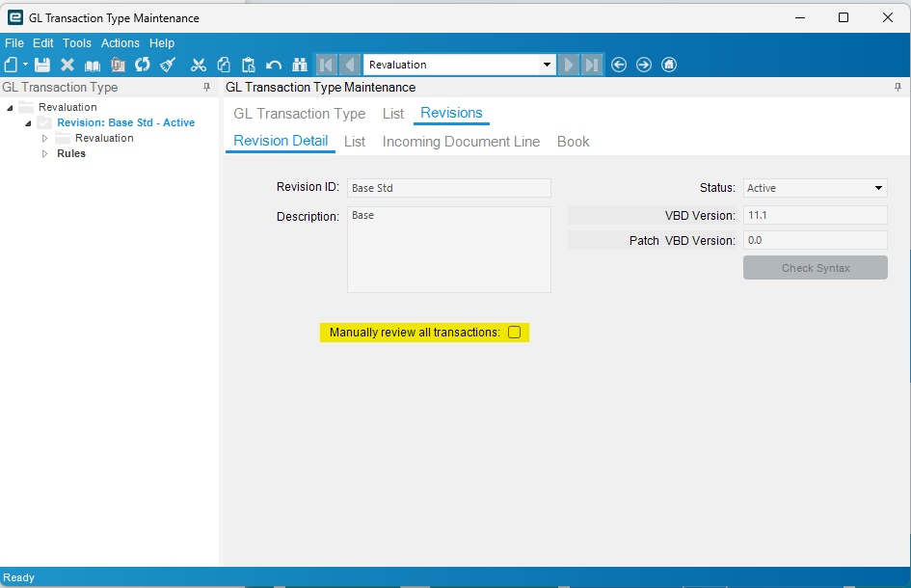The height and width of the screenshot is (588, 911).
Task: Select the Rules tree item
Action: tap(71, 153)
